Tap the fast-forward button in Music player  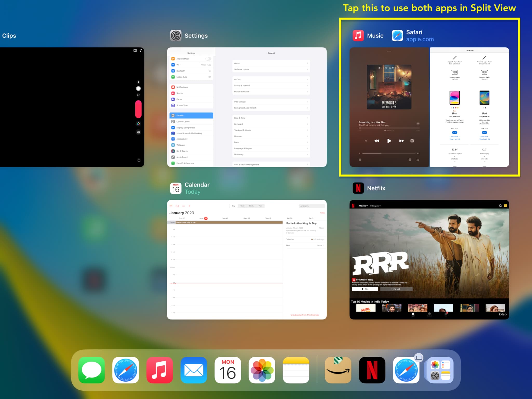coord(401,141)
